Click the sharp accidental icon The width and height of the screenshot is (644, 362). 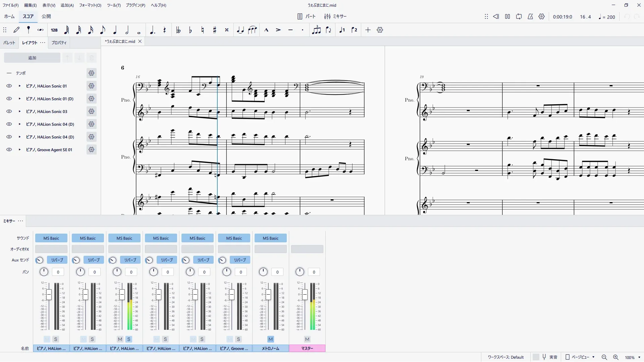[215, 30]
